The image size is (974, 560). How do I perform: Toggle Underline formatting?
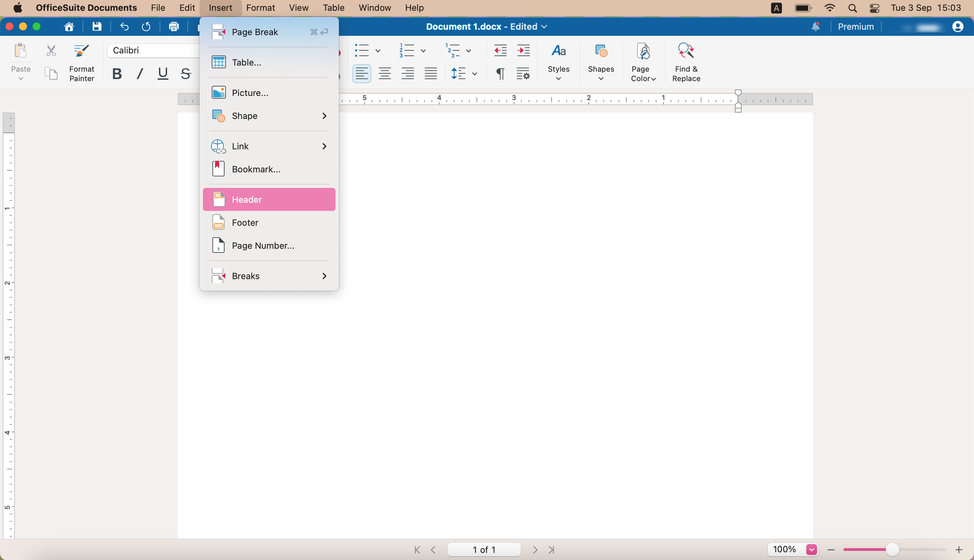tap(163, 73)
